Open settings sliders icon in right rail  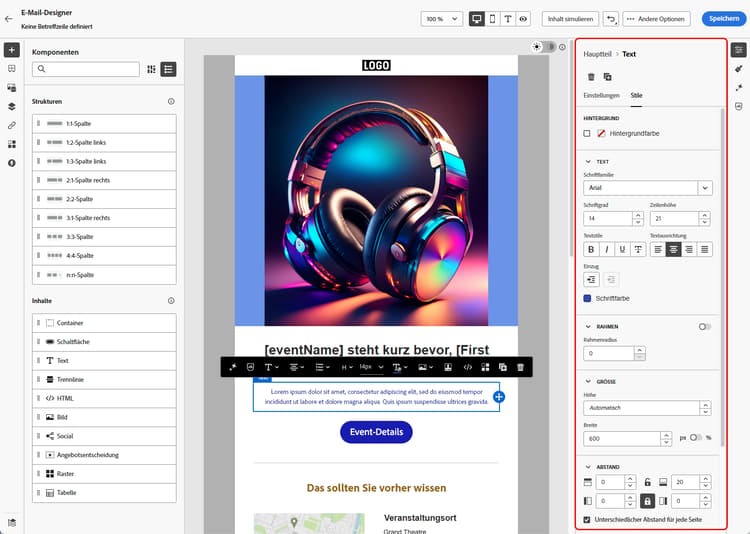(739, 50)
